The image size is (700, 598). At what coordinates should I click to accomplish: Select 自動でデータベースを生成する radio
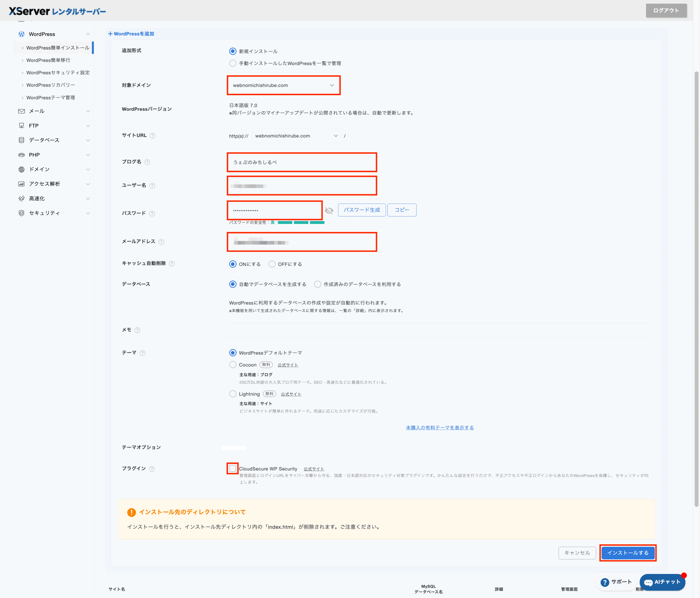tap(233, 284)
